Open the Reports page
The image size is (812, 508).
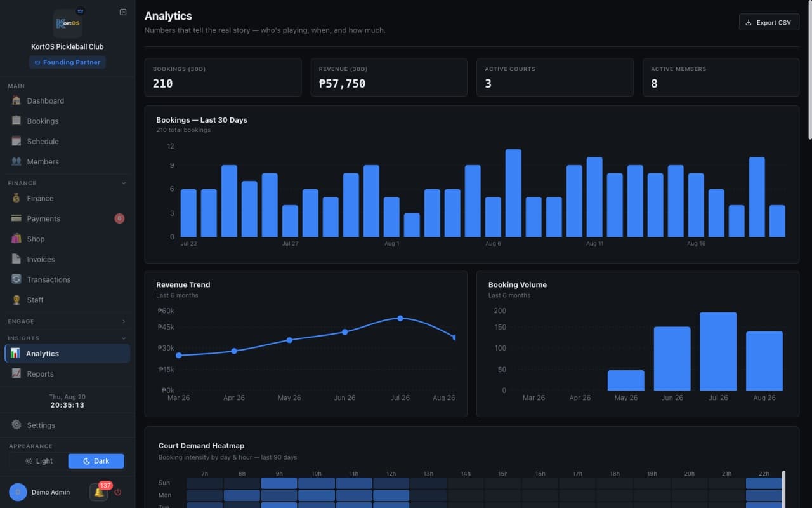click(67, 373)
